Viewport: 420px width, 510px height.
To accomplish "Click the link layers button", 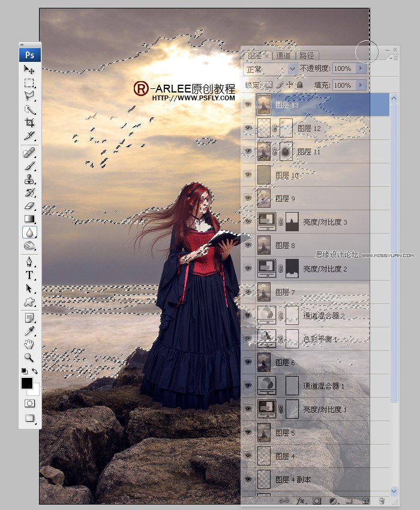I will (284, 501).
